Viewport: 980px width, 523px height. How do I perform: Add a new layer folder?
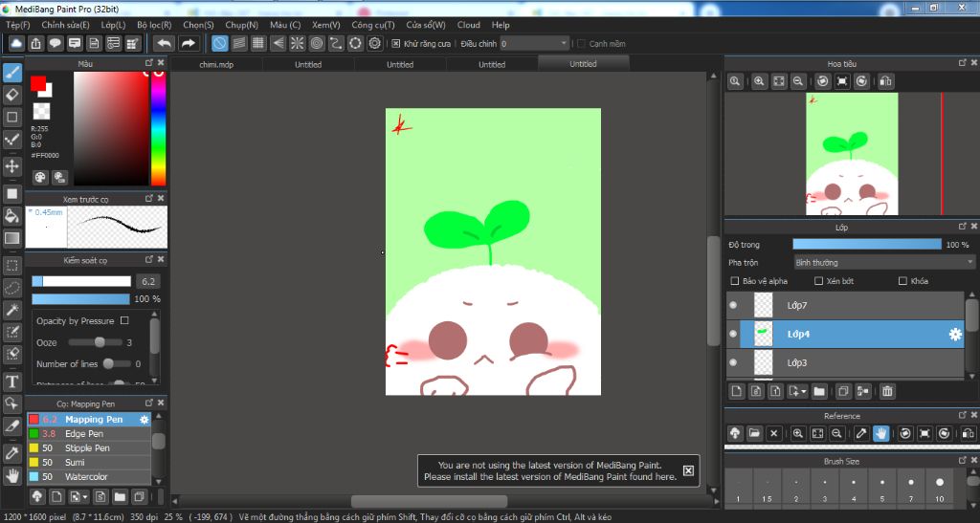819,391
